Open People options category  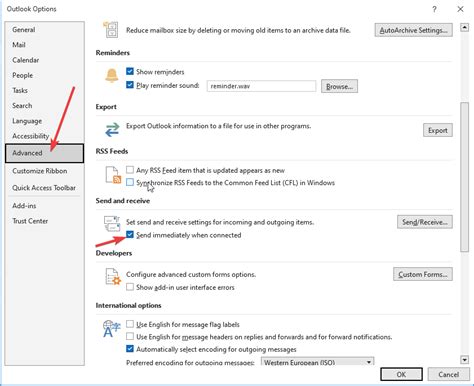[44, 75]
